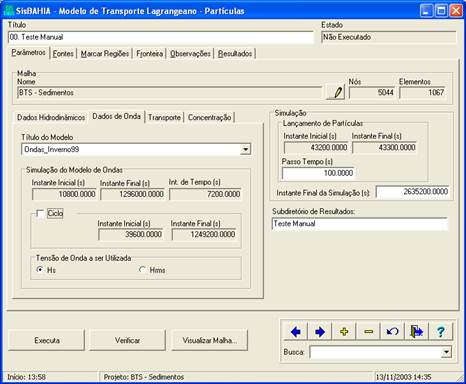Click the Malha name 'BTS - Sedimentos'
The width and height of the screenshot is (466, 384).
(x=170, y=93)
